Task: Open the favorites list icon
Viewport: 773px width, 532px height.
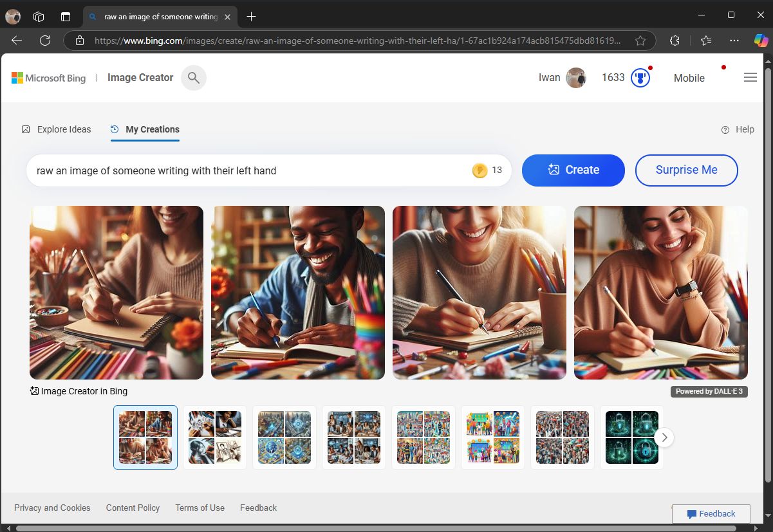Action: pos(706,41)
